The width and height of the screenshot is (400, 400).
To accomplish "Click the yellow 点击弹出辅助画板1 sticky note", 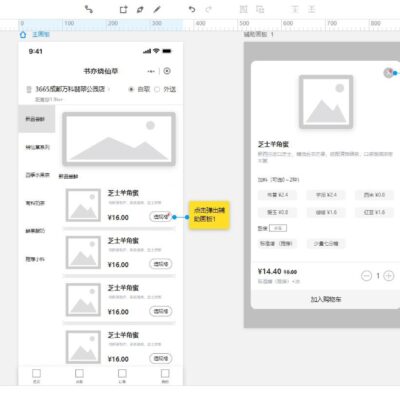I will click(209, 215).
